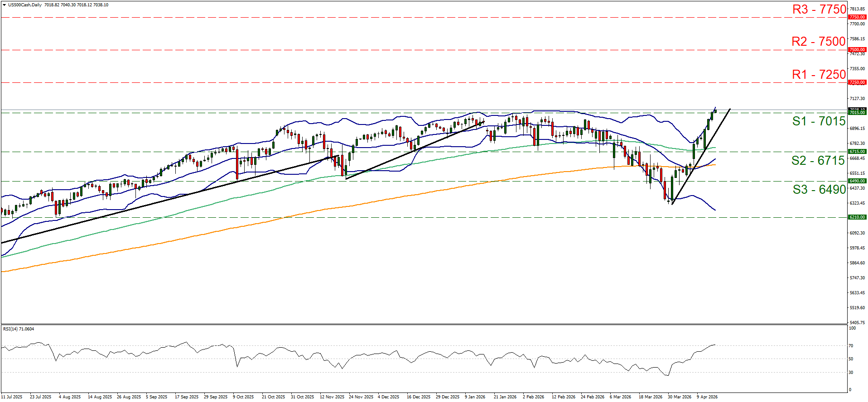Click the green 6210.00 price tag

pyautogui.click(x=857, y=217)
